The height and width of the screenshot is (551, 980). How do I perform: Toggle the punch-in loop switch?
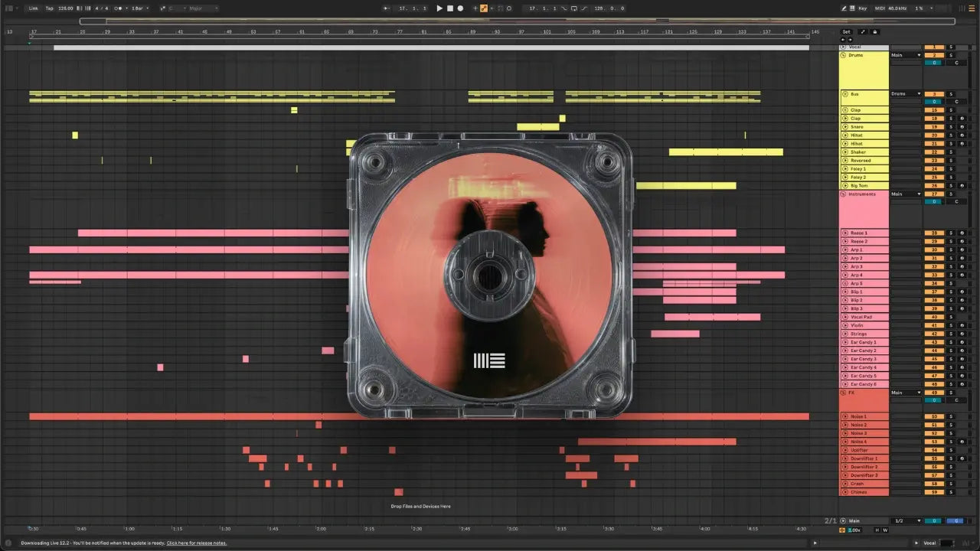tap(563, 8)
